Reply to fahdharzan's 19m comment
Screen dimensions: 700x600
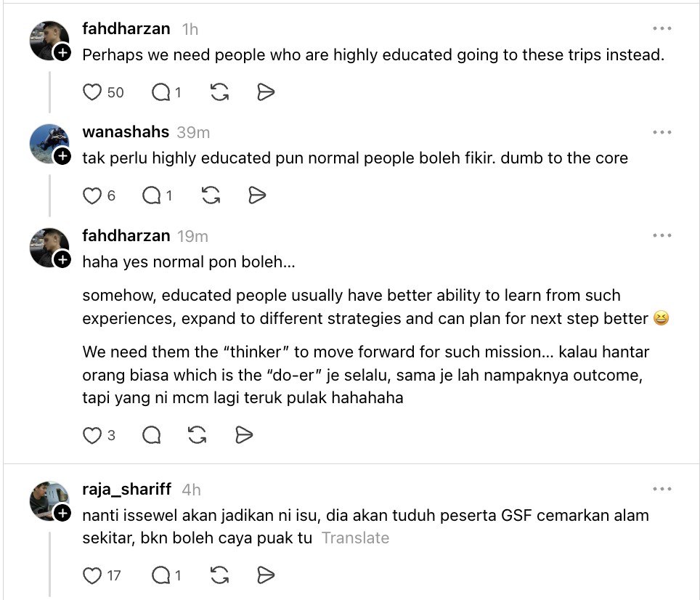pyautogui.click(x=151, y=435)
